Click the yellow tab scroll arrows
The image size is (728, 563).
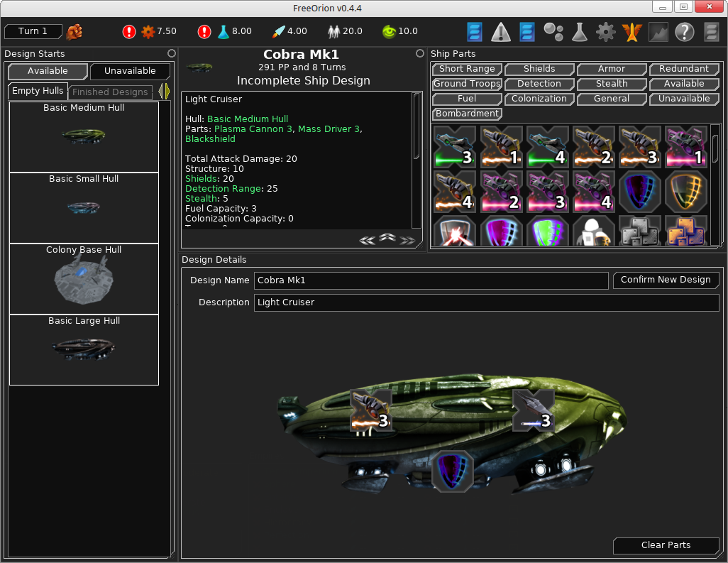coord(164,91)
